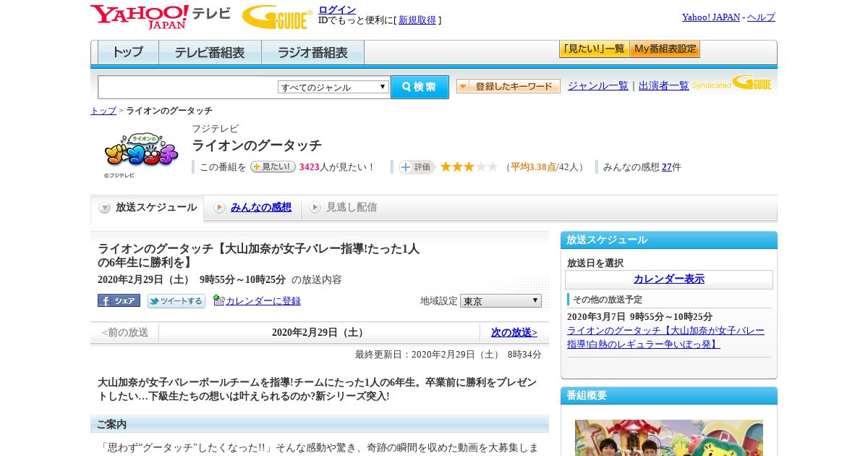Open the March 7 broadcast program link
This screenshot has height=456, width=868.
coord(665,337)
